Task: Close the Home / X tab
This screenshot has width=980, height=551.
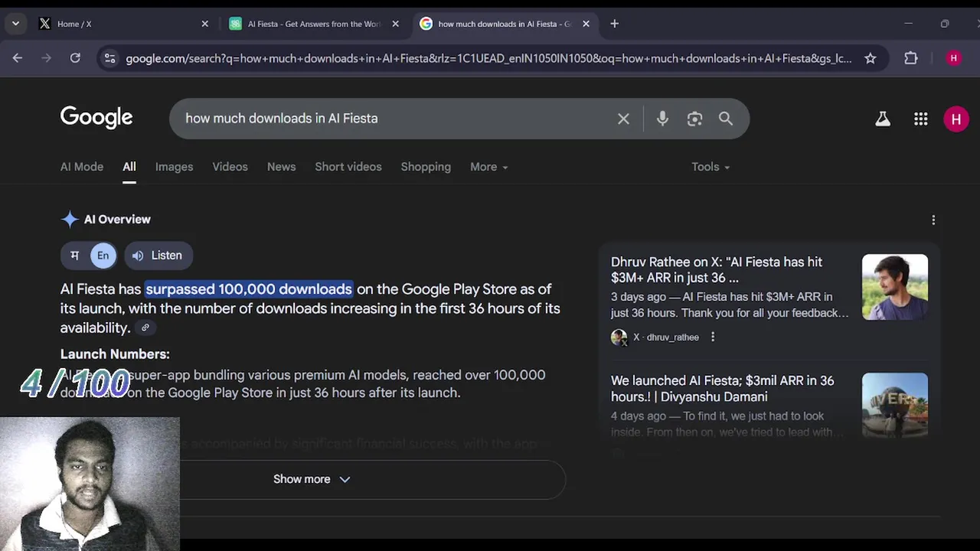Action: point(204,24)
